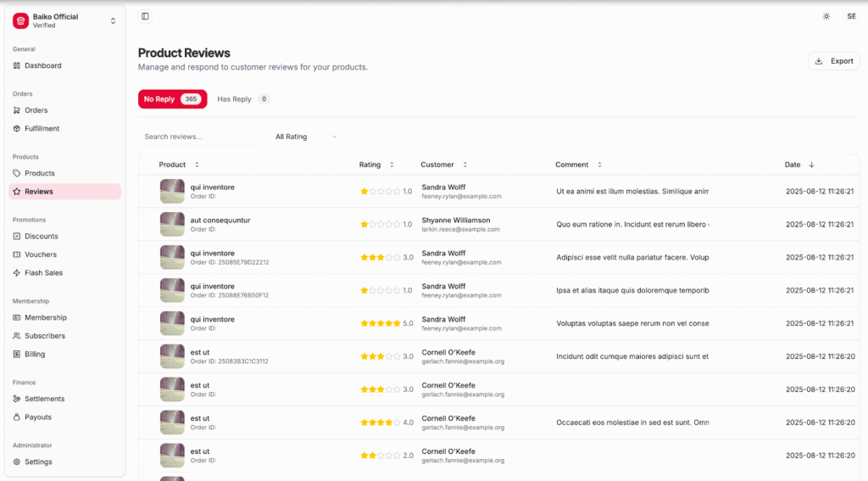Click the Export button label
868x481 pixels.
(x=842, y=61)
